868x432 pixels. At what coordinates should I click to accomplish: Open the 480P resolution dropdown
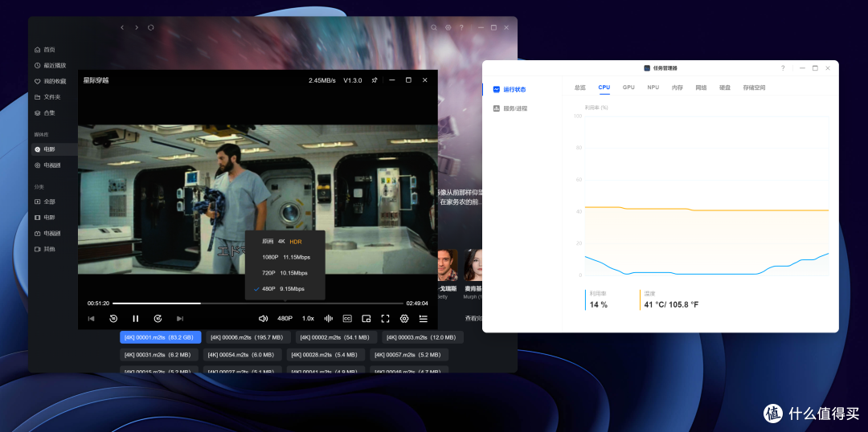[x=285, y=319]
